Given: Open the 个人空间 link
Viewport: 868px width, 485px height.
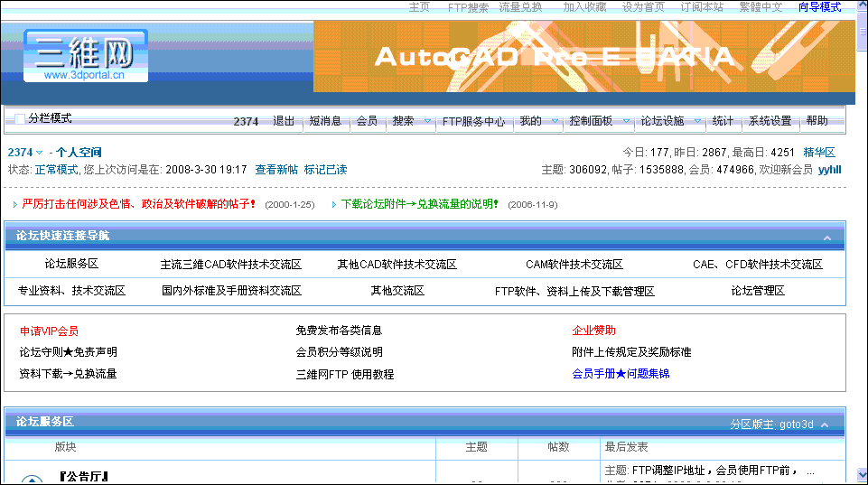Looking at the screenshot, I should pyautogui.click(x=79, y=153).
